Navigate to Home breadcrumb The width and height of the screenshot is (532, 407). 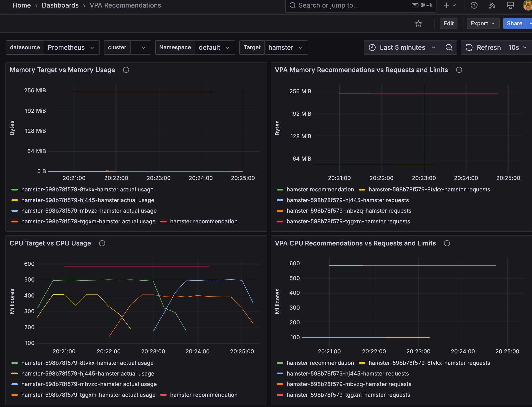(22, 5)
